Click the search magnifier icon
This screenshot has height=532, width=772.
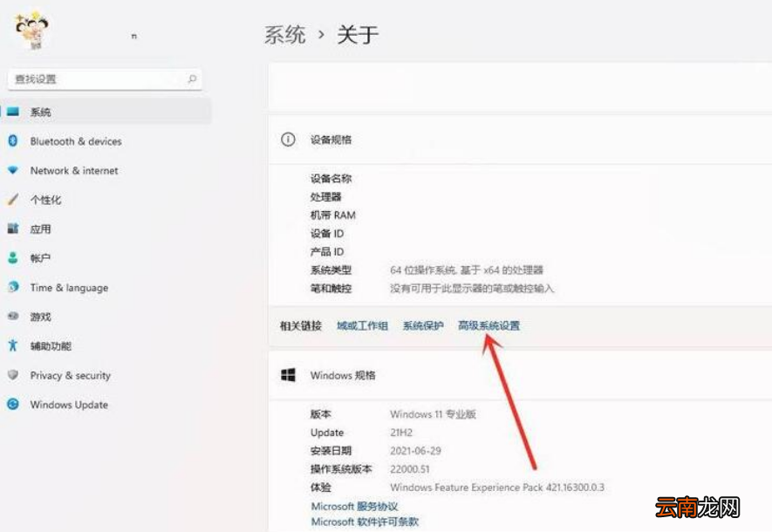pos(192,78)
